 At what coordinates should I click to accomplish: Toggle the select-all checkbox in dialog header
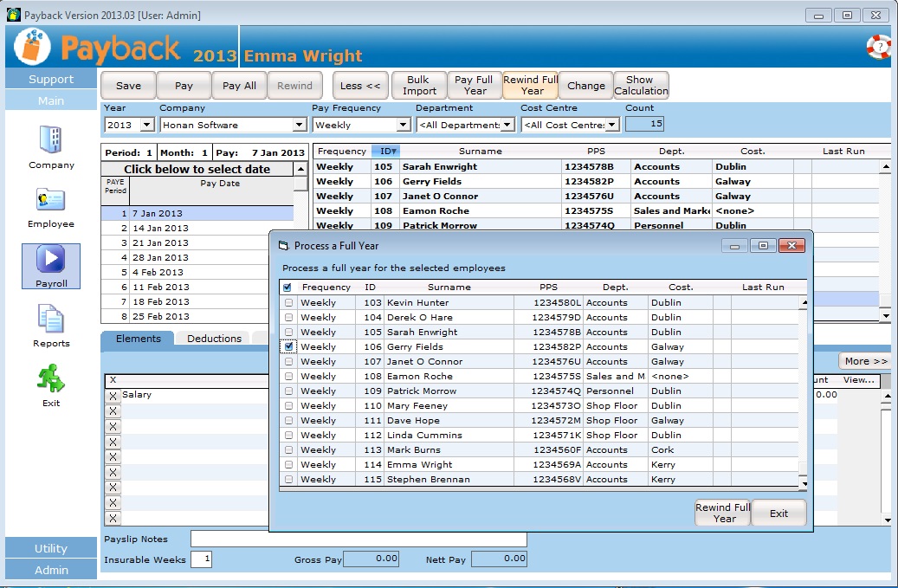pyautogui.click(x=287, y=288)
